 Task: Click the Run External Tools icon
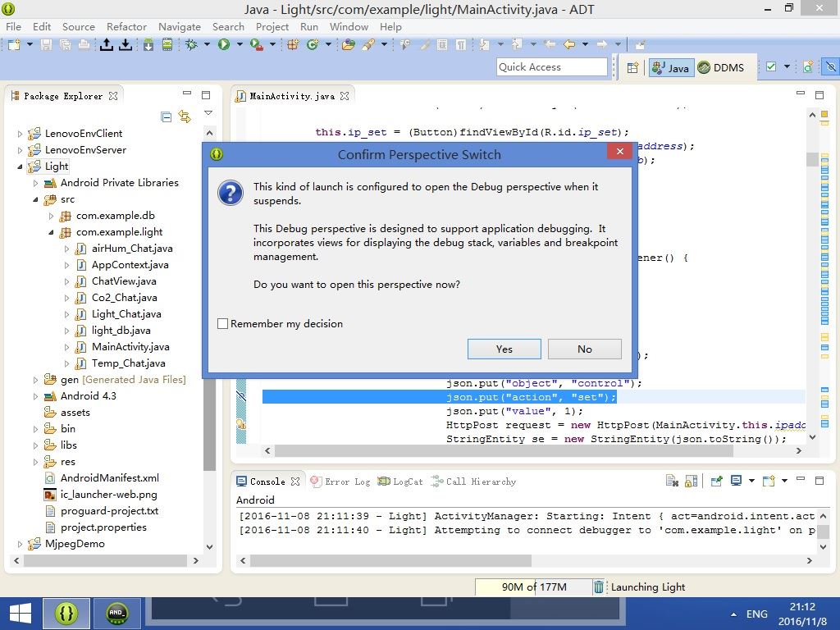coord(257,44)
